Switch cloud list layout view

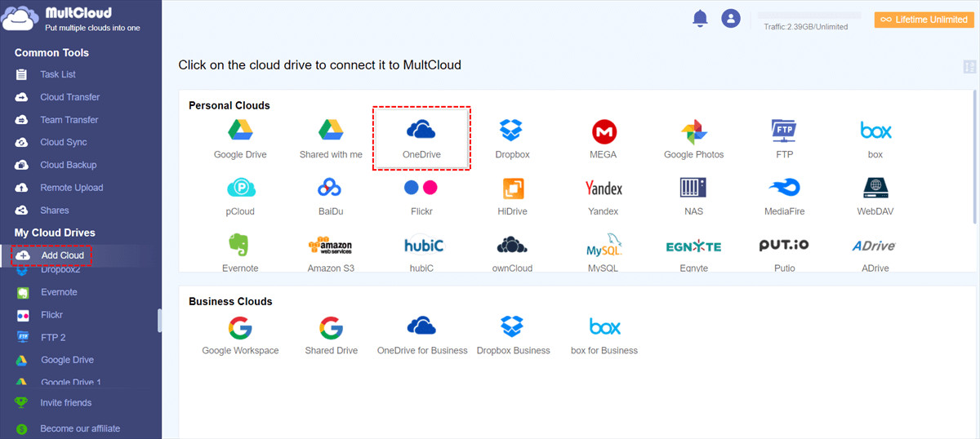tap(969, 68)
